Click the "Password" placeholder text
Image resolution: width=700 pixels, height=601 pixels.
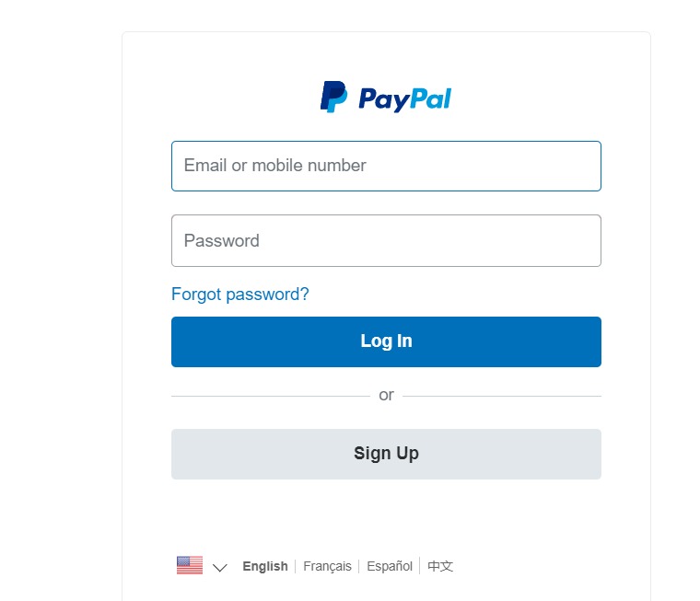point(221,241)
